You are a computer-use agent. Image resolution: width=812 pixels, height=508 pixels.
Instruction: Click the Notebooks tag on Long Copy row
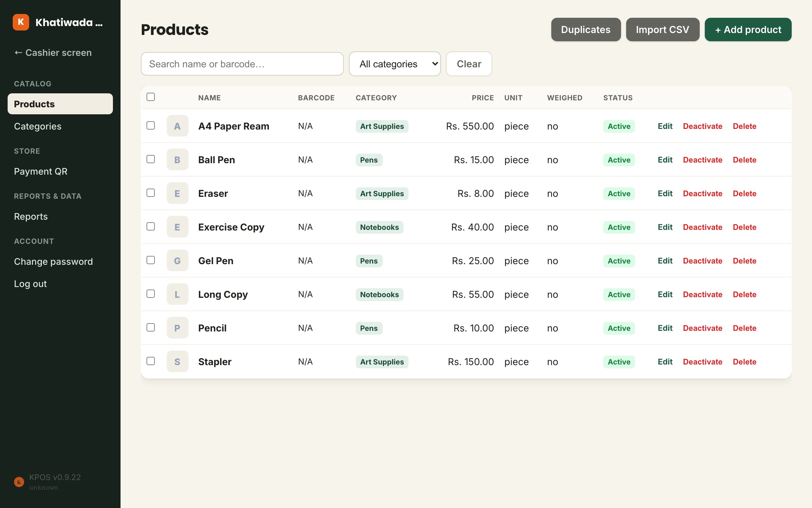tap(379, 294)
